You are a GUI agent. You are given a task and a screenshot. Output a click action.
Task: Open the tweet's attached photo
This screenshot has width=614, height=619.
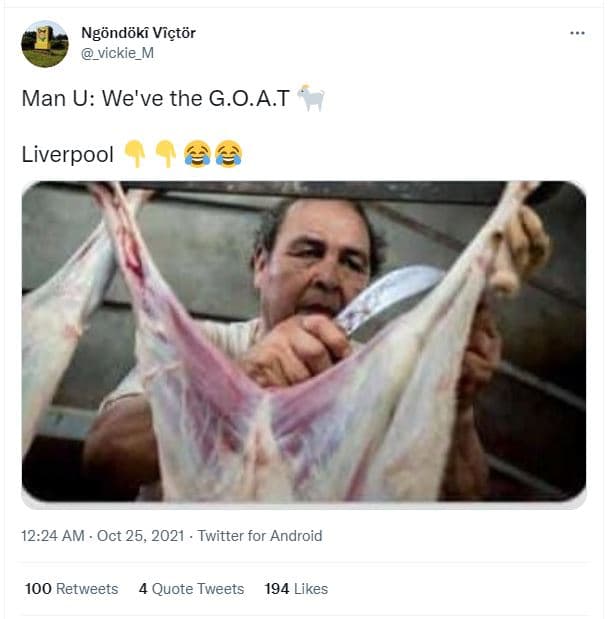pyautogui.click(x=304, y=340)
